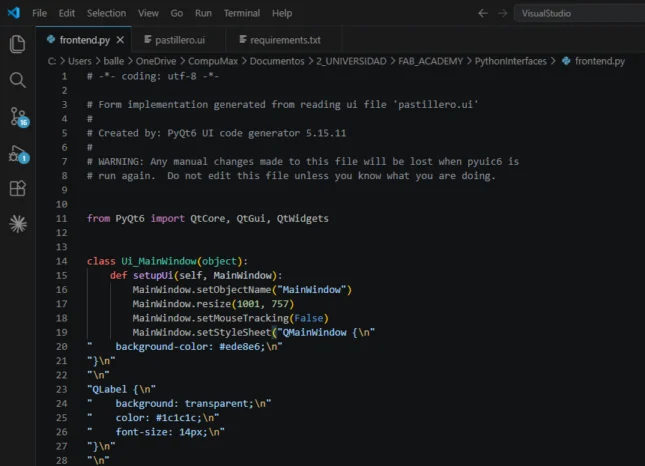Click Python icon in breadcrumb before frontend.py
This screenshot has width=645, height=466.
tap(566, 61)
